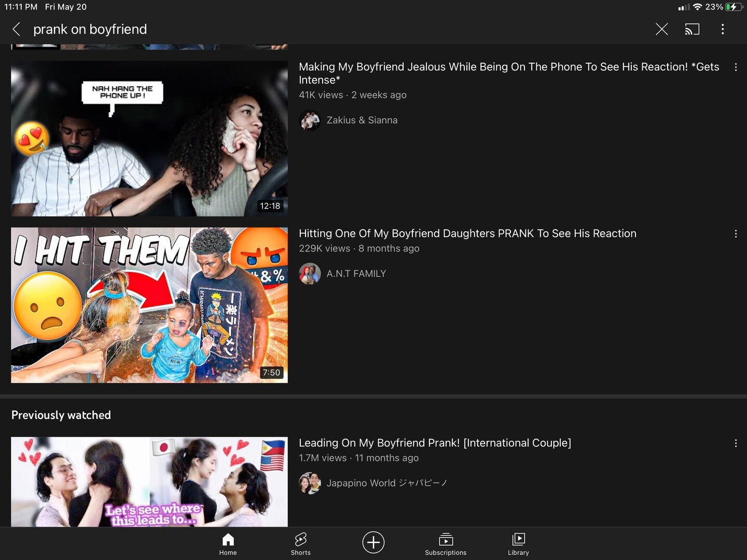
Task: Click the '41K views · 2 weeks ago' text
Action: coord(353,95)
